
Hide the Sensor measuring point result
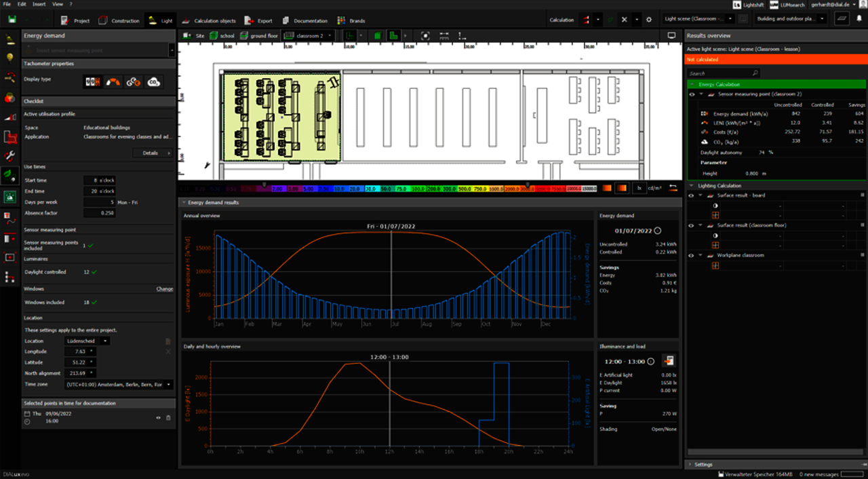[x=692, y=94]
